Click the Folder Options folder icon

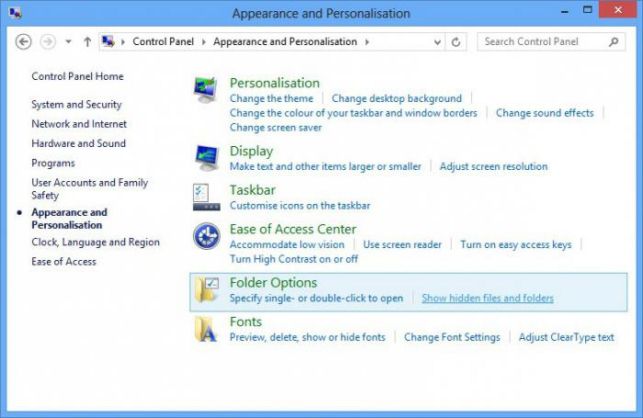click(207, 289)
